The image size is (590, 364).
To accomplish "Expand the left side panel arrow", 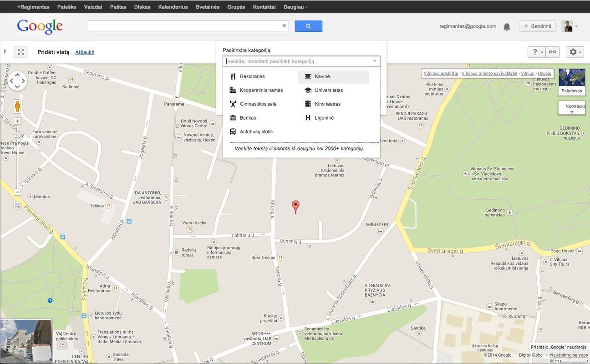I will pyautogui.click(x=5, y=51).
